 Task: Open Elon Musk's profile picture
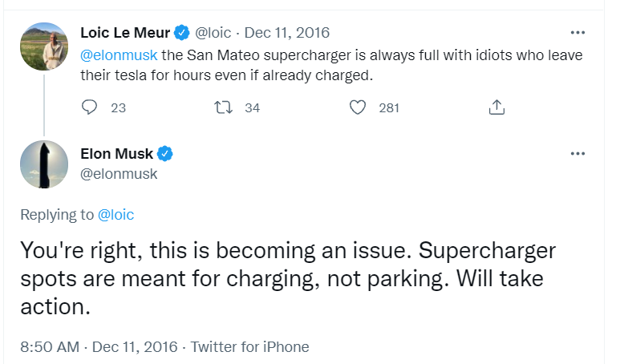pos(43,164)
